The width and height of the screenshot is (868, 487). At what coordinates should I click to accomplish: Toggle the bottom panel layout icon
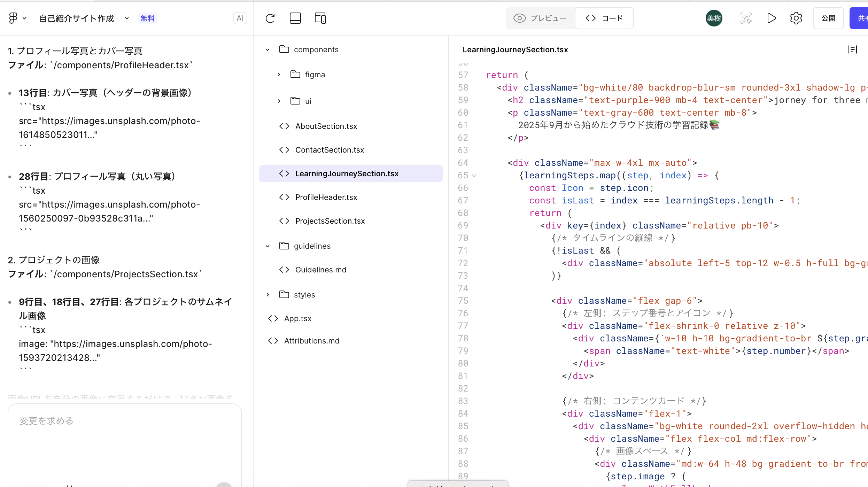[x=295, y=18]
